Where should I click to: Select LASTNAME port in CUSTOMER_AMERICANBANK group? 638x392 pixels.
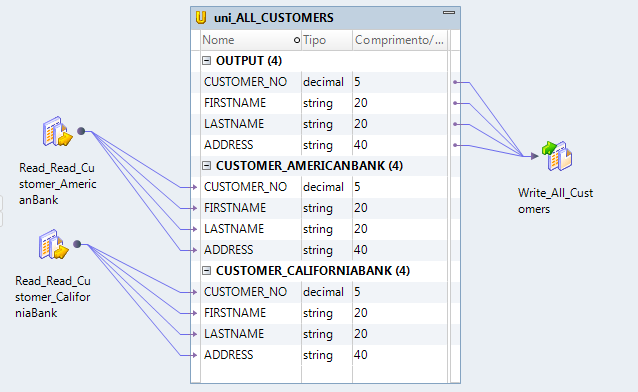point(234,229)
